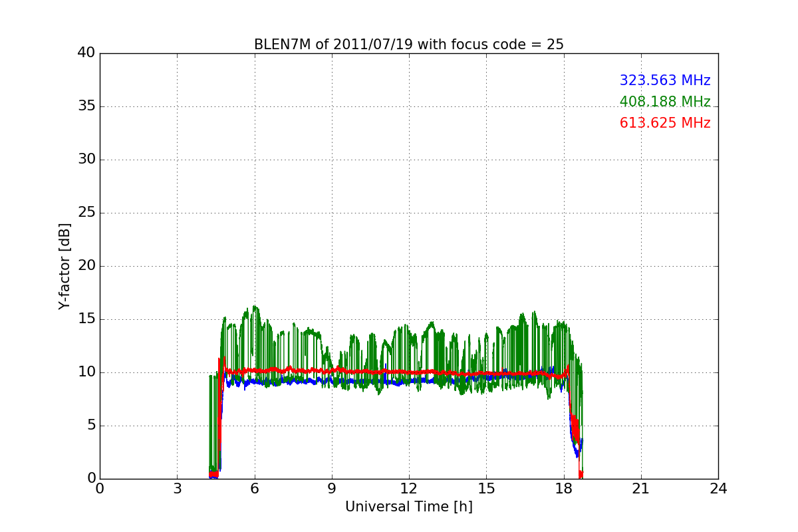
Task: Click the x-axis tick label 12
Action: (x=409, y=489)
